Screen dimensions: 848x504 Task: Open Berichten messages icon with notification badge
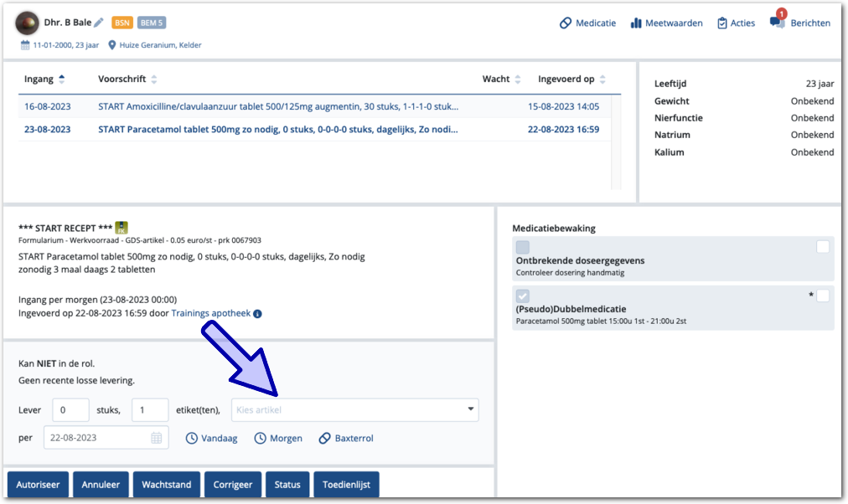(778, 23)
